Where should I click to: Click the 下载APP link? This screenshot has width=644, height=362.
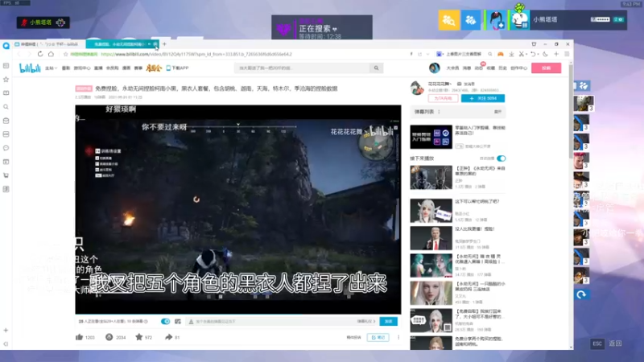click(177, 68)
